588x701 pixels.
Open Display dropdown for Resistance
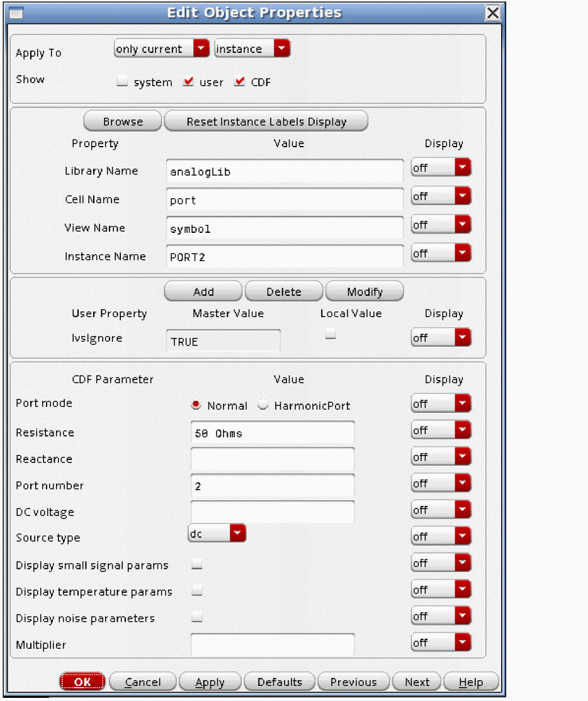coord(441,431)
